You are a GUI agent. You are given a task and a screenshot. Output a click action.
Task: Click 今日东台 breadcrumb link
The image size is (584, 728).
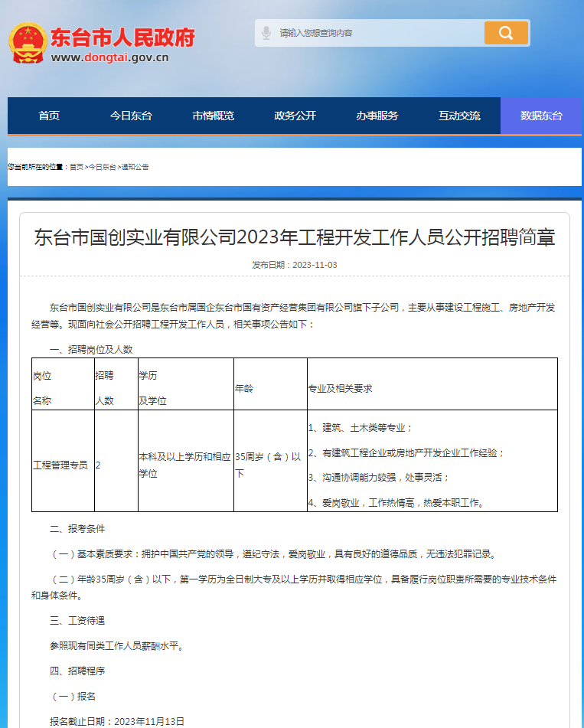click(x=103, y=167)
